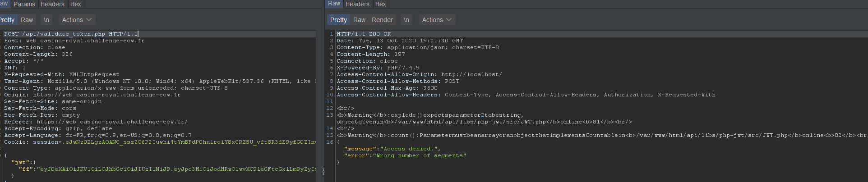Image resolution: width=868 pixels, height=182 pixels.
Task: Click the Host: web_casino-royal.challenge-ecw.fr header
Action: point(74,41)
